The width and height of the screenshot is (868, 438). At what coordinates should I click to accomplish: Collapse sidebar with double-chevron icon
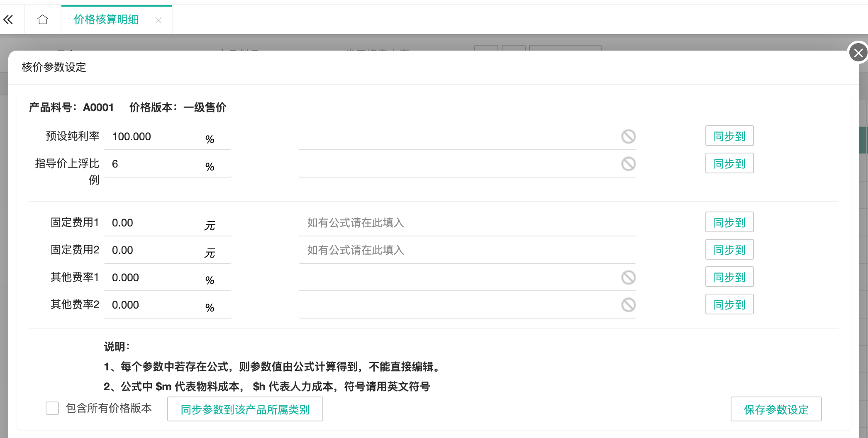point(8,19)
